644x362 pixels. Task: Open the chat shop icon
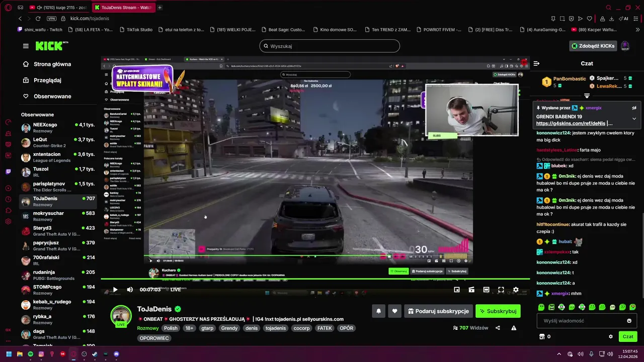pyautogui.click(x=542, y=337)
